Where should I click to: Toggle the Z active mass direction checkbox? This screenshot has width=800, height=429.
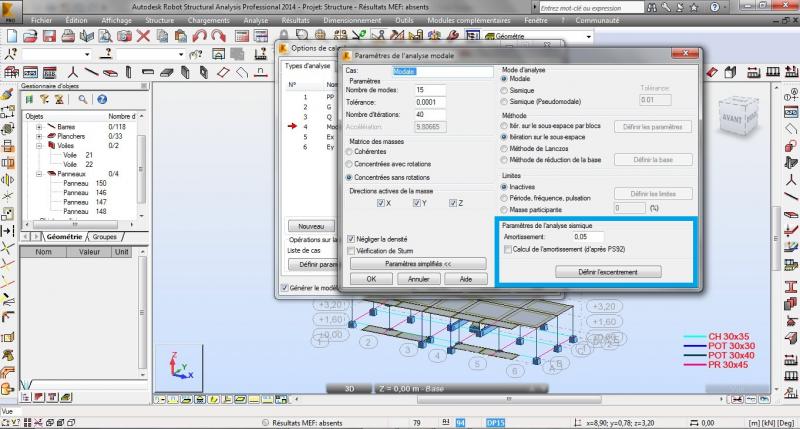[x=453, y=203]
